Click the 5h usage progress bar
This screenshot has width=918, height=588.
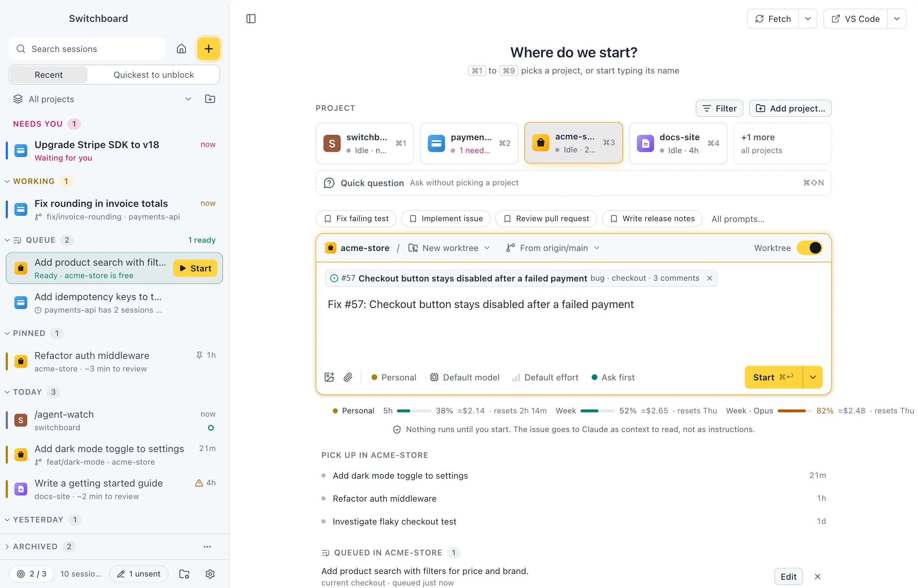pyautogui.click(x=414, y=411)
